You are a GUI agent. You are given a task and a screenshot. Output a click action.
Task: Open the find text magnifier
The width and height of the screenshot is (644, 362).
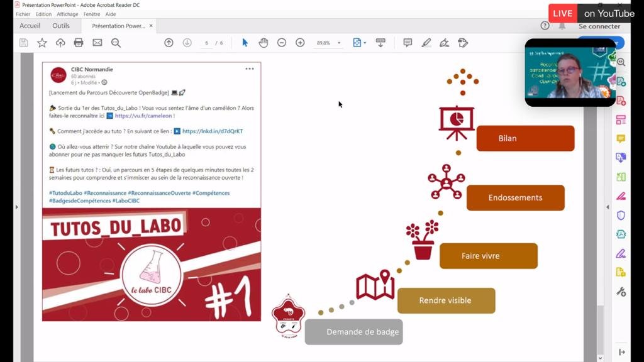[116, 43]
